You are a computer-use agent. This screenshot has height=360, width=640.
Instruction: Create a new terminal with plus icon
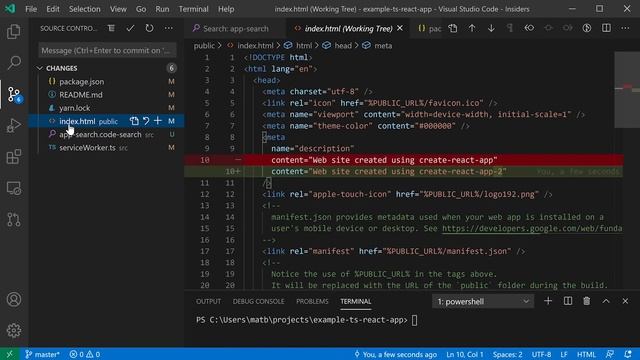548,301
